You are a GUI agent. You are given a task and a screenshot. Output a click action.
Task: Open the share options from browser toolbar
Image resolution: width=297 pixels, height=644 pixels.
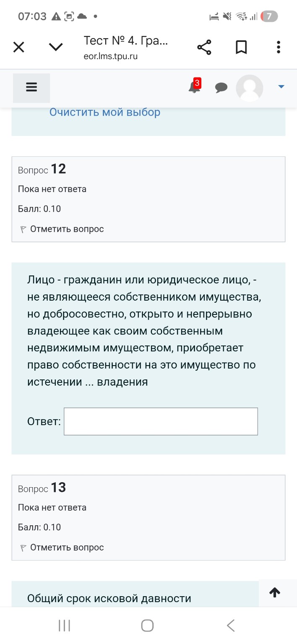[x=204, y=47]
